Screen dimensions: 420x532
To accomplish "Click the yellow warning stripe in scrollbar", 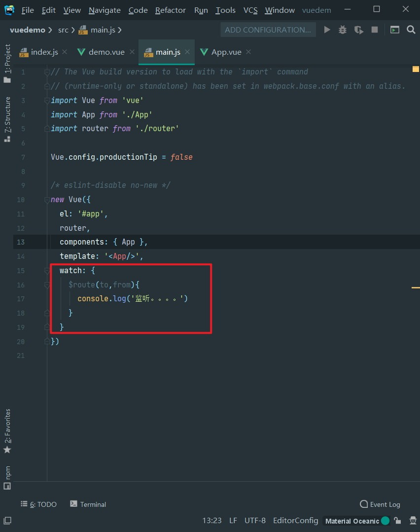I will 416,288.
